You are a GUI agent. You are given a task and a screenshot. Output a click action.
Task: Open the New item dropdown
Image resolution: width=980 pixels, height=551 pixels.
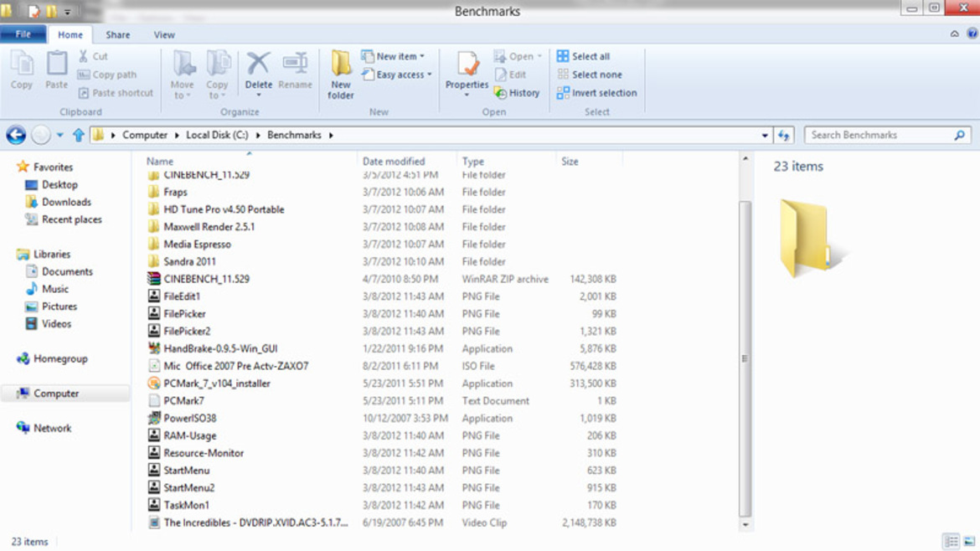393,56
